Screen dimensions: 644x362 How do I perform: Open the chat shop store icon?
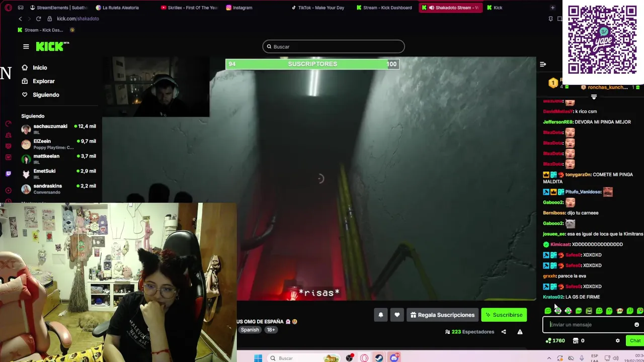(x=576, y=341)
